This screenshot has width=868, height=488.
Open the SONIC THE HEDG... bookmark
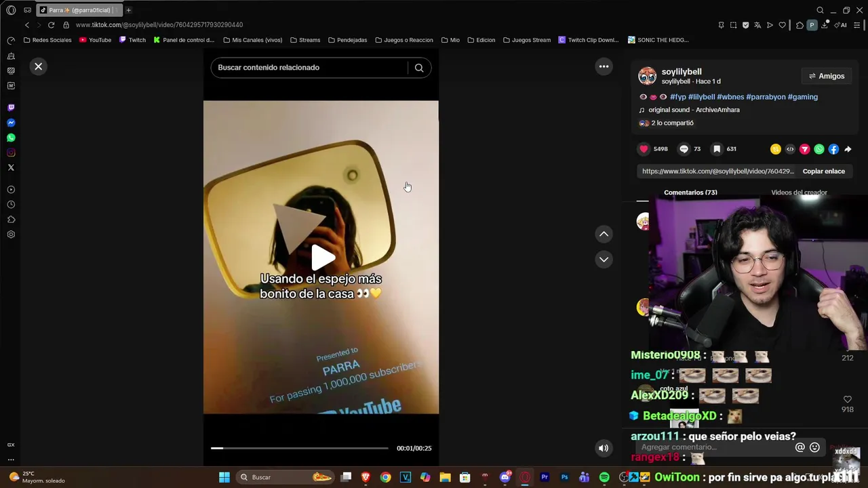pos(658,40)
